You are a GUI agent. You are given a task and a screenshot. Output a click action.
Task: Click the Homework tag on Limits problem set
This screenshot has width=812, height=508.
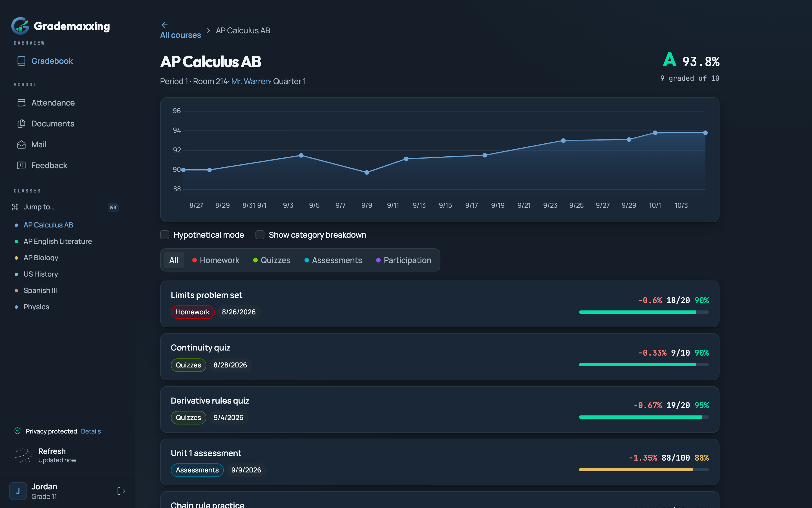(193, 312)
